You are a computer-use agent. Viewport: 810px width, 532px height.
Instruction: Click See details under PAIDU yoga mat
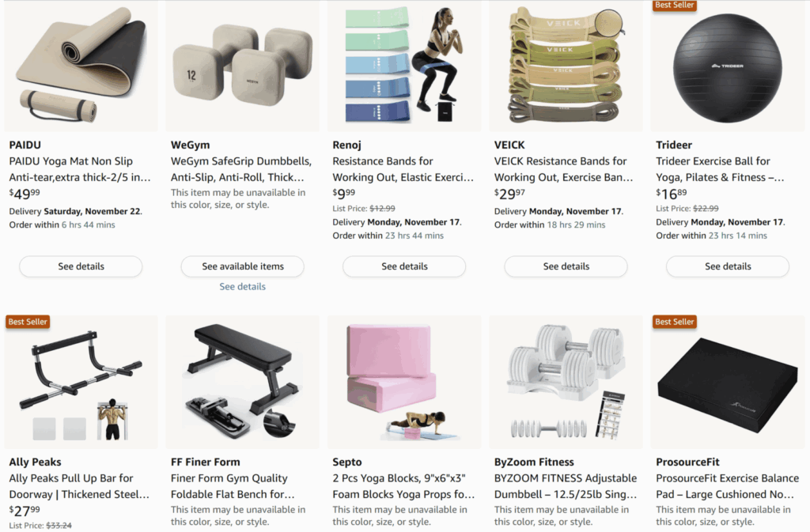81,266
